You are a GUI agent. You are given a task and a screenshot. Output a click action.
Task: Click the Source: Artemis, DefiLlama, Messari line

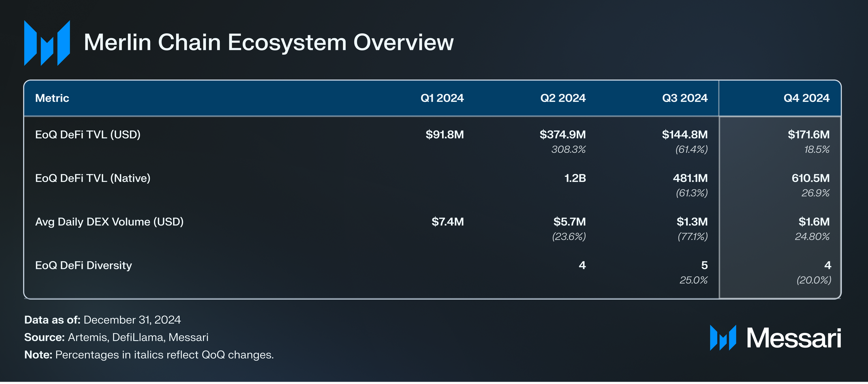click(x=116, y=337)
